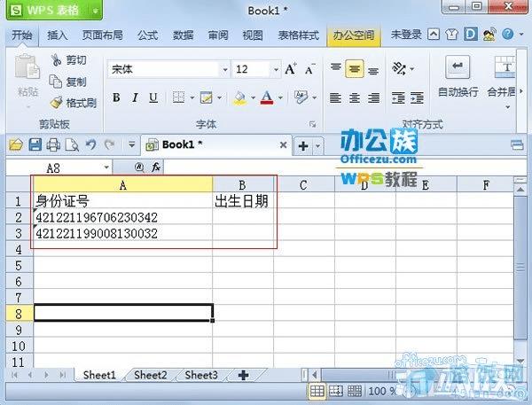Apply the red font color A
532x405 pixels.
(267, 97)
